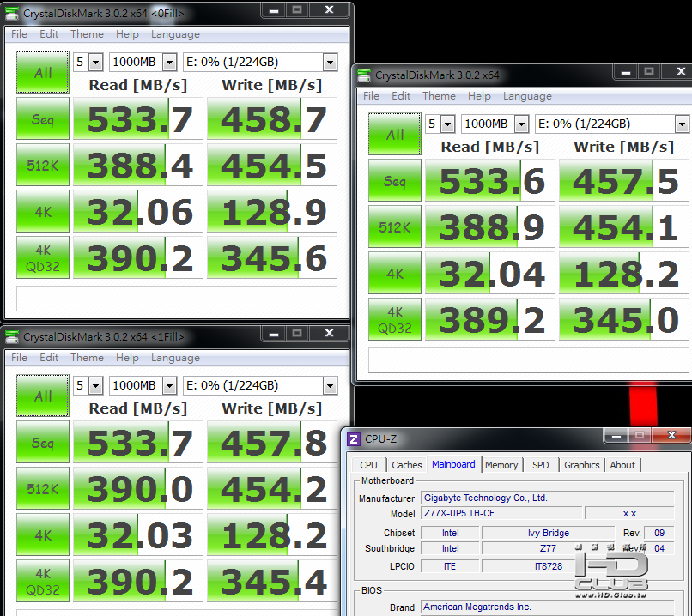
Task: Run 4K QD32 test in 0Fill window
Action: pos(43,257)
